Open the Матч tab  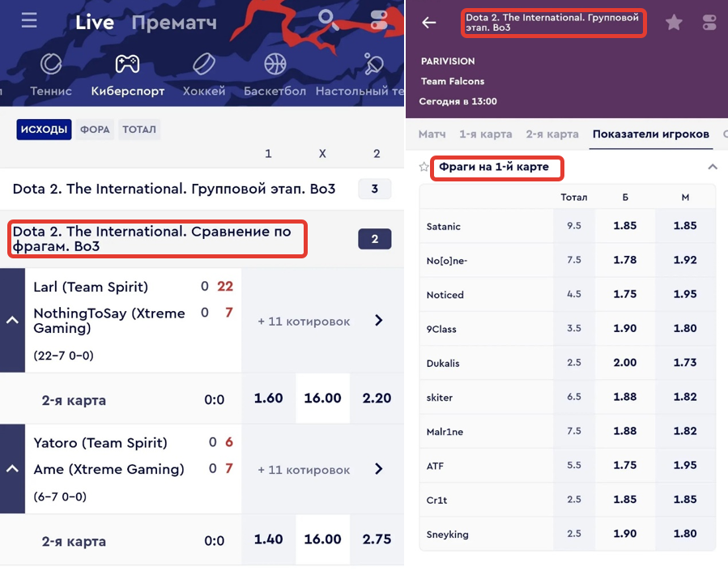[432, 134]
